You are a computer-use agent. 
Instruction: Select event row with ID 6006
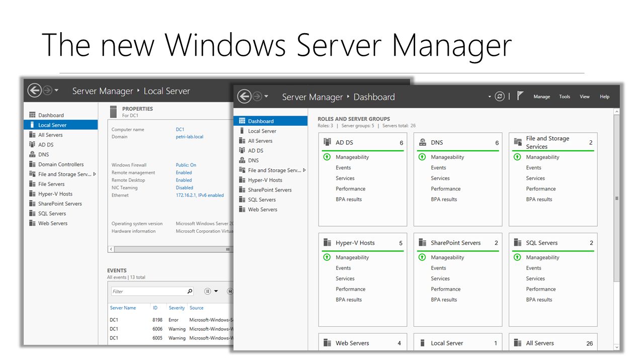pos(171,329)
